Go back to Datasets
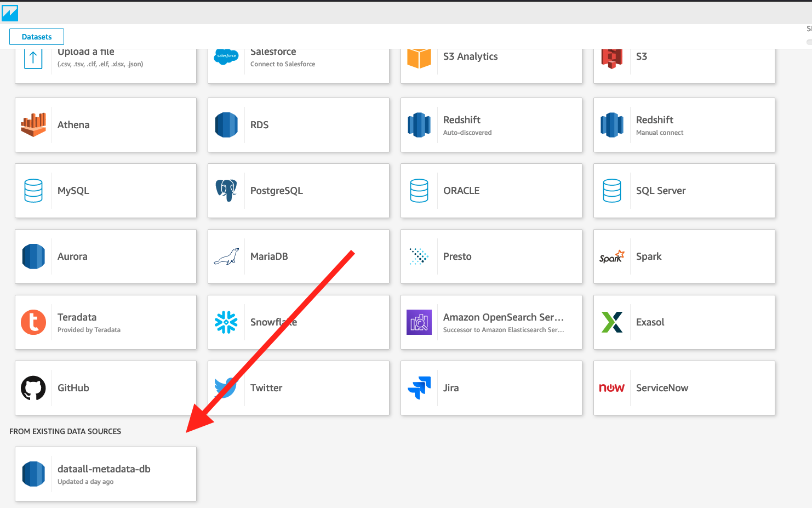The width and height of the screenshot is (812, 508). click(37, 37)
